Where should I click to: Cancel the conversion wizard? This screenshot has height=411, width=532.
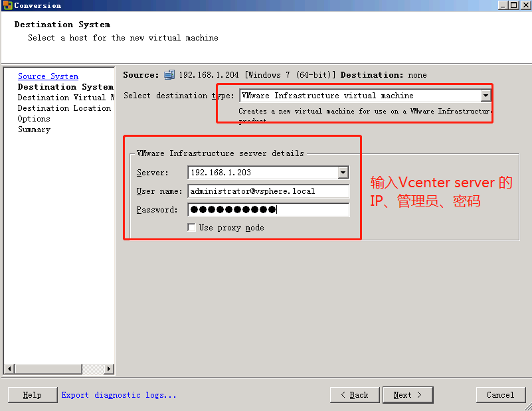(500, 395)
